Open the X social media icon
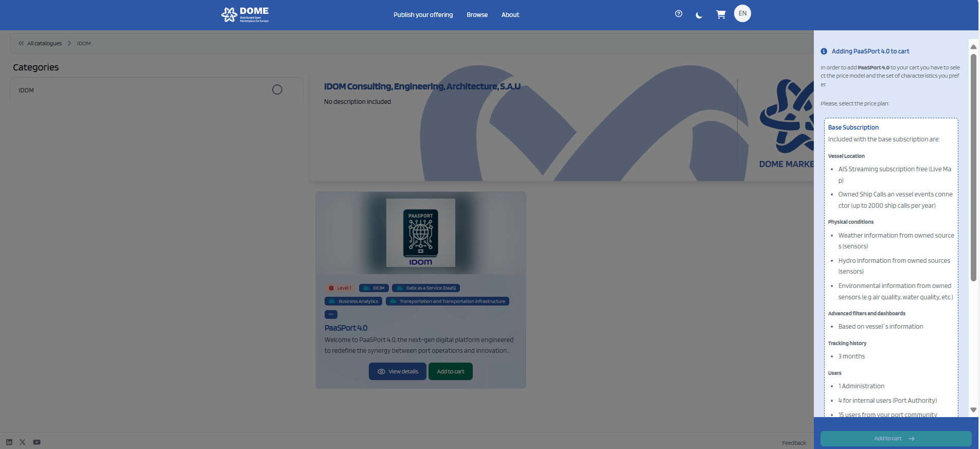 click(x=23, y=442)
